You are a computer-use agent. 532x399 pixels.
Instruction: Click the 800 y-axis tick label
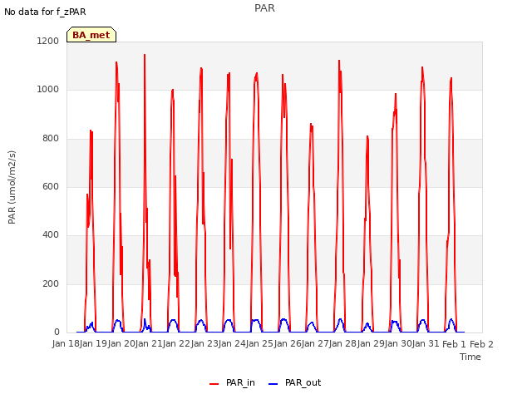(x=51, y=139)
